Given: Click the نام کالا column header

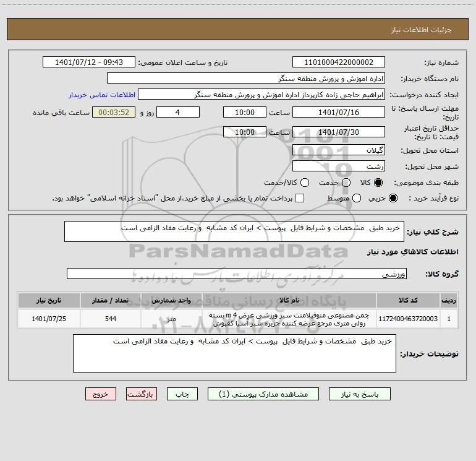Looking at the screenshot, I should (289, 300).
